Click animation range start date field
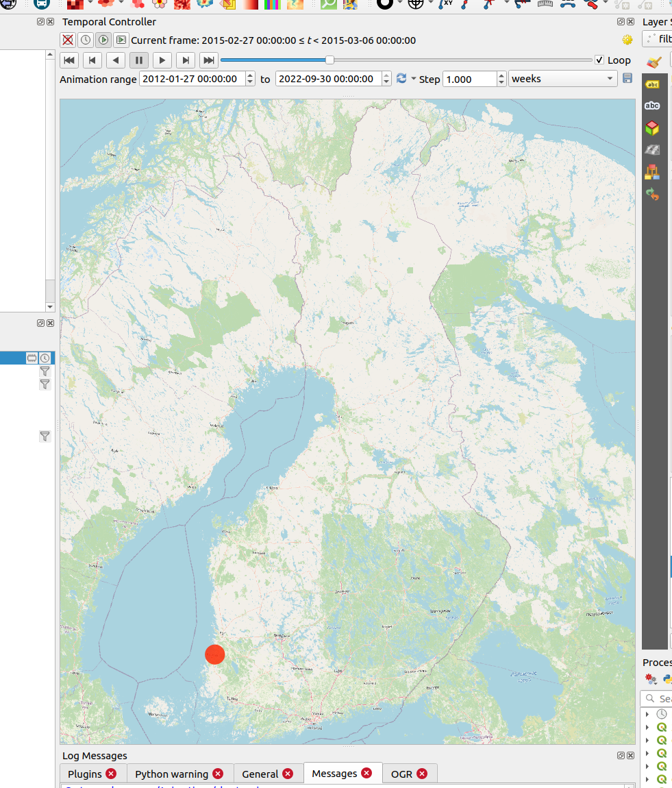The image size is (672, 788). 192,79
